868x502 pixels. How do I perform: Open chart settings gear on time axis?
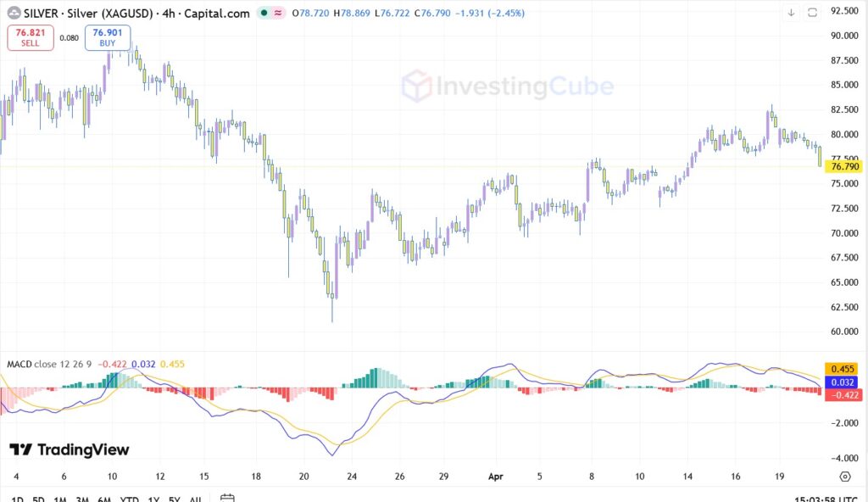click(844, 477)
